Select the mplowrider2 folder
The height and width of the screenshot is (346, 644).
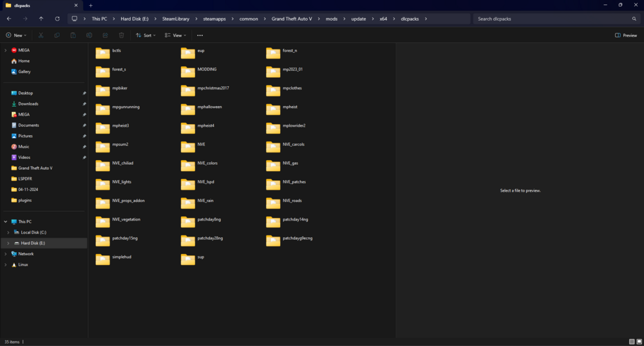click(x=286, y=128)
